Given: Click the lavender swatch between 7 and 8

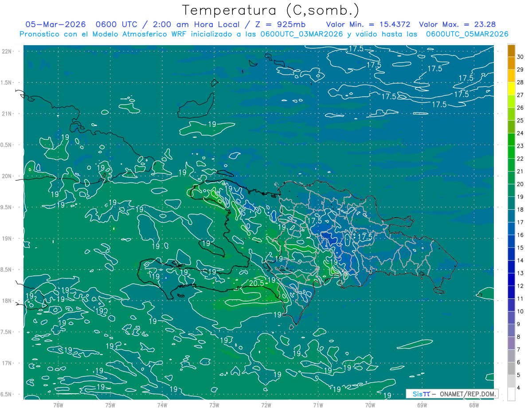Looking at the screenshot, I should click(x=511, y=343).
